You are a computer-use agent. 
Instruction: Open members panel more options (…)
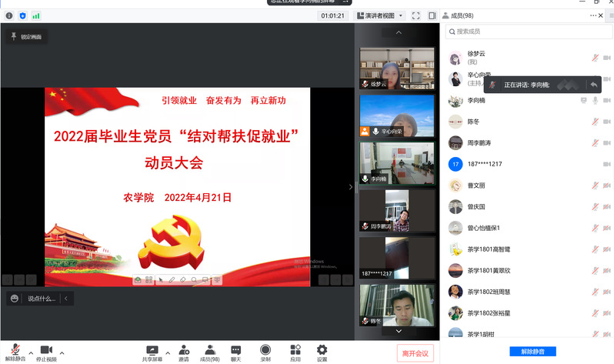(x=593, y=15)
